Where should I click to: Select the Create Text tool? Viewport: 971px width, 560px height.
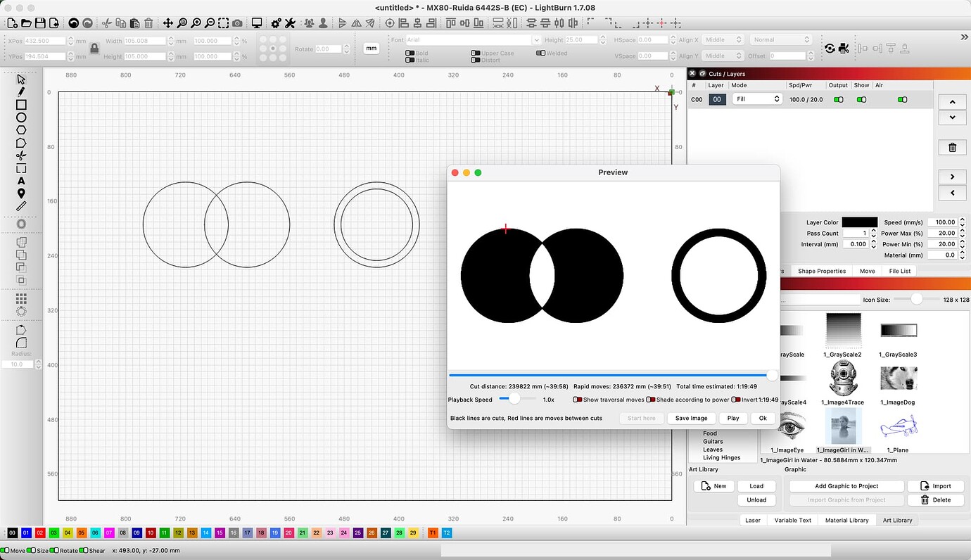[21, 179]
